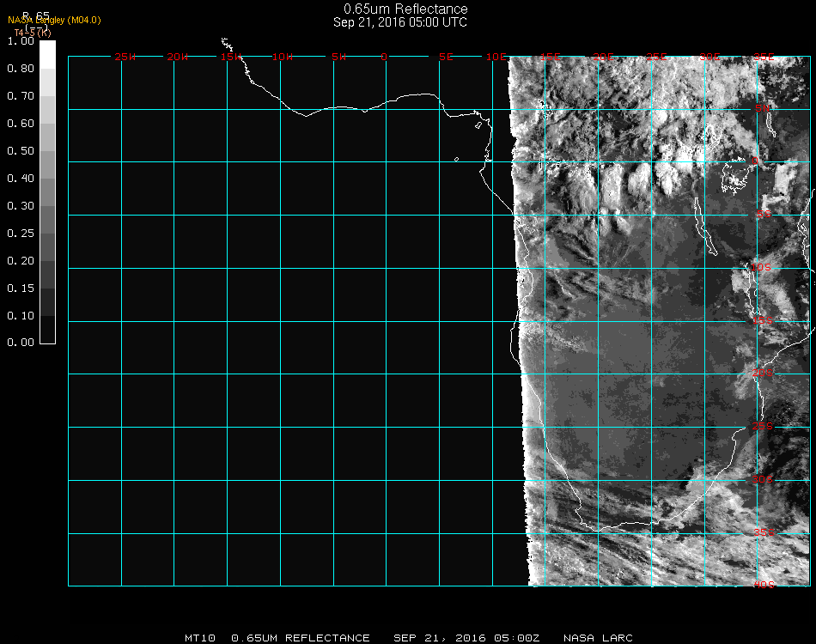The width and height of the screenshot is (816, 644).
Task: Click 'NASA LARC' in the bottom caption
Action: tap(598, 638)
